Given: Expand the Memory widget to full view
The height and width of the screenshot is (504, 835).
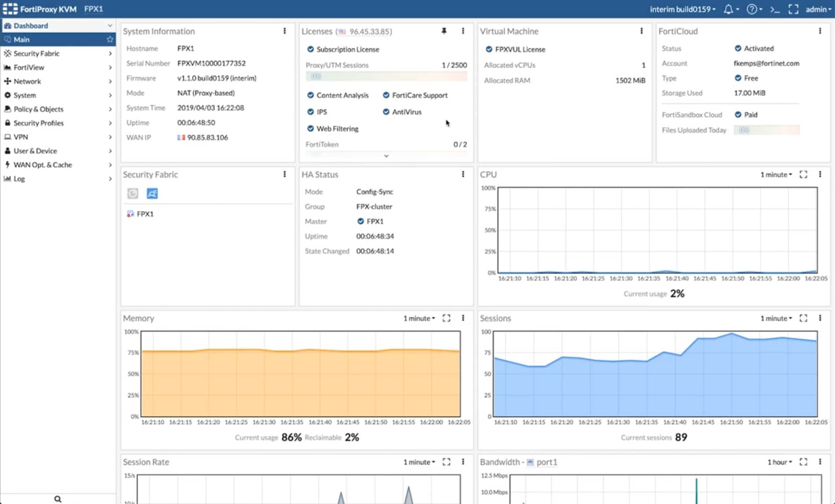Looking at the screenshot, I should pyautogui.click(x=446, y=318).
